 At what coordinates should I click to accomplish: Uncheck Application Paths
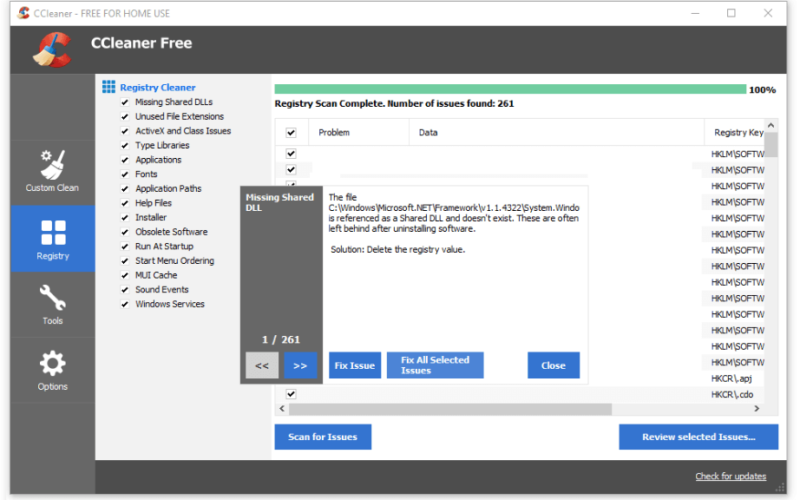pos(124,189)
